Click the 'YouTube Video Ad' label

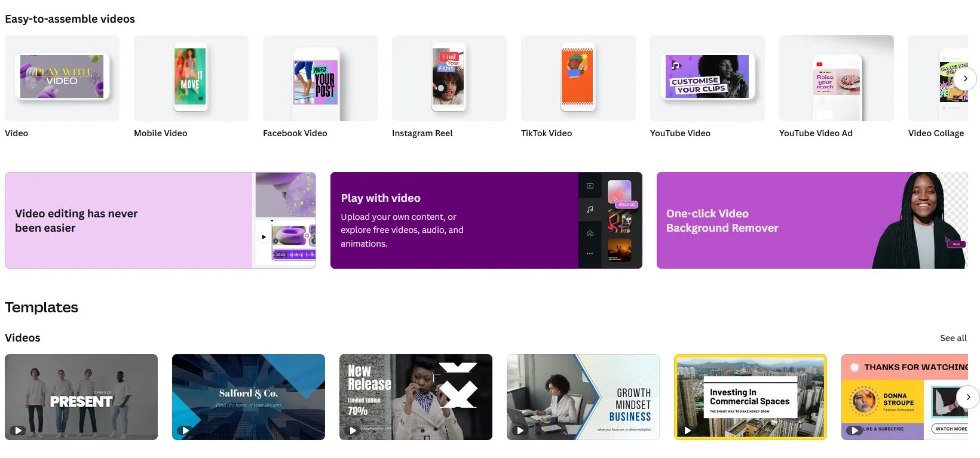pos(816,133)
